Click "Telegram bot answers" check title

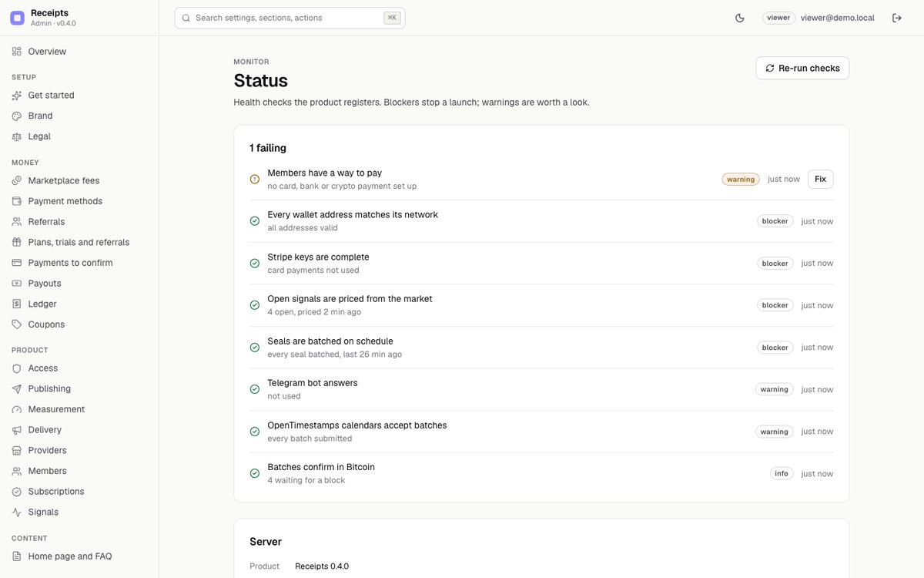[x=313, y=383]
